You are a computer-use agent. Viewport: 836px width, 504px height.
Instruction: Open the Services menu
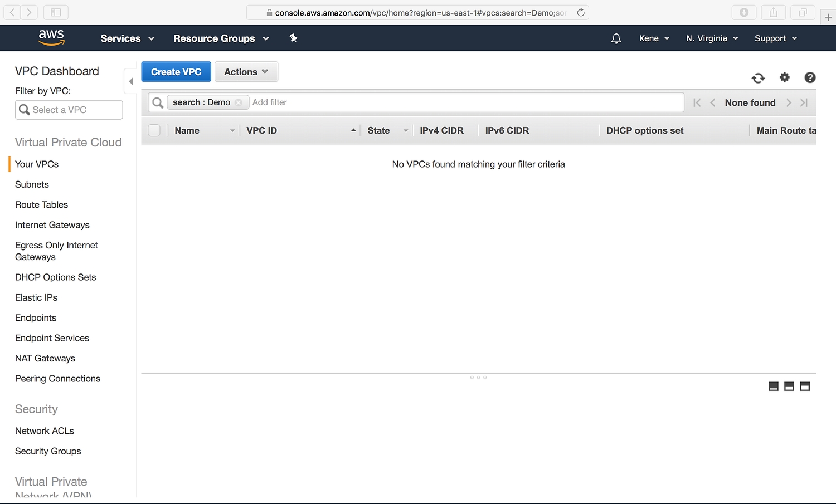[127, 38]
